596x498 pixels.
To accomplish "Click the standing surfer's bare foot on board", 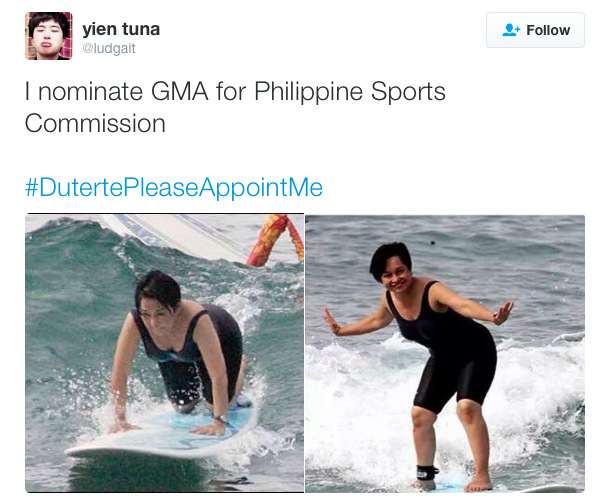I will [479, 485].
